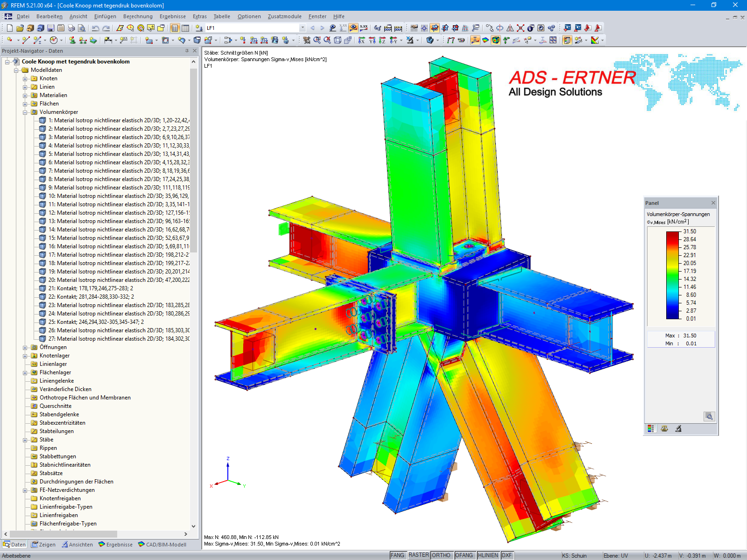The width and height of the screenshot is (747, 560).
Task: Enable the ORTHO mode in the status bar
Action: (x=441, y=555)
